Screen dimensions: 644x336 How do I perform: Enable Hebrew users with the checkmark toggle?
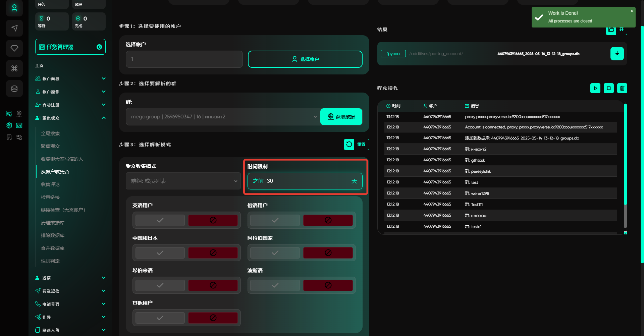[160, 285]
